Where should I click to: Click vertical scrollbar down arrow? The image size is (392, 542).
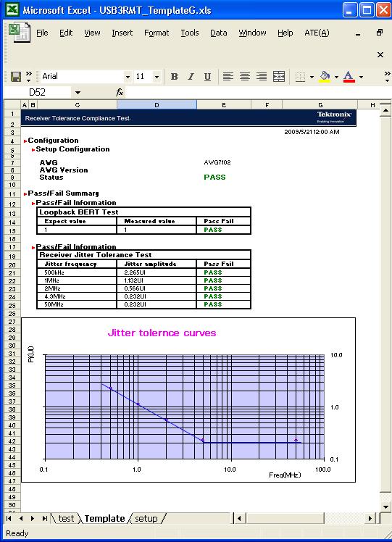386,507
